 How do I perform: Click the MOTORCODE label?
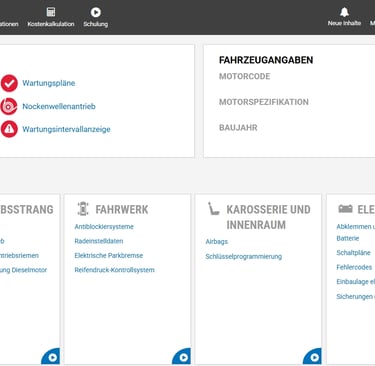click(x=244, y=76)
